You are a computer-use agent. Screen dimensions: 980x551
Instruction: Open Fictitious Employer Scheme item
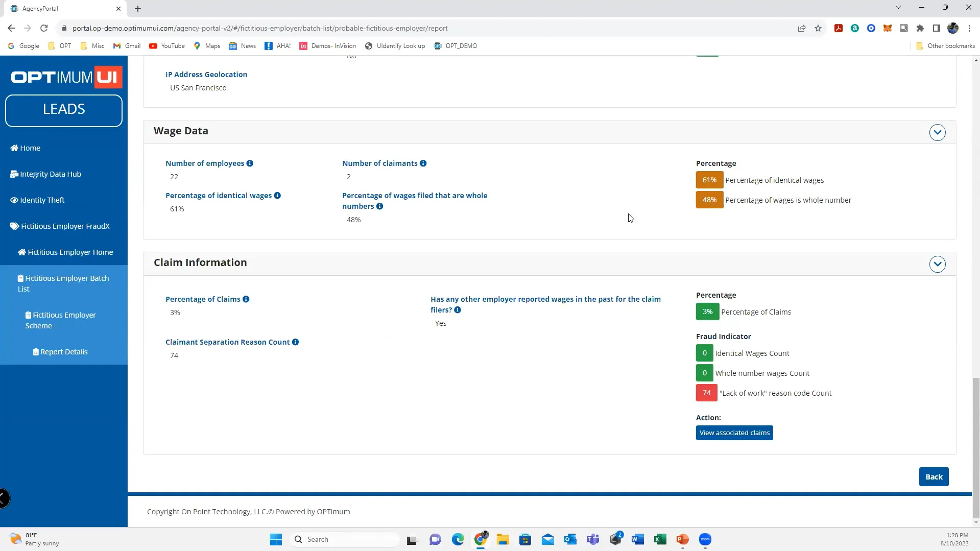tap(61, 320)
